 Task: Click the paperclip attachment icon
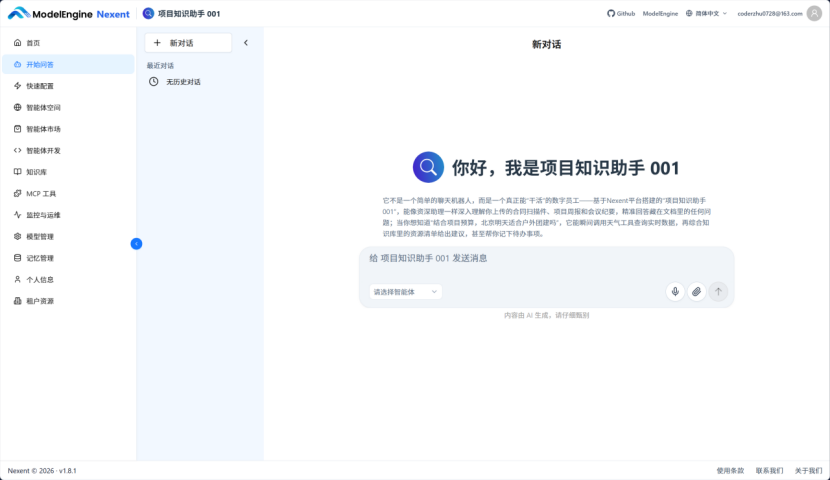[697, 292]
